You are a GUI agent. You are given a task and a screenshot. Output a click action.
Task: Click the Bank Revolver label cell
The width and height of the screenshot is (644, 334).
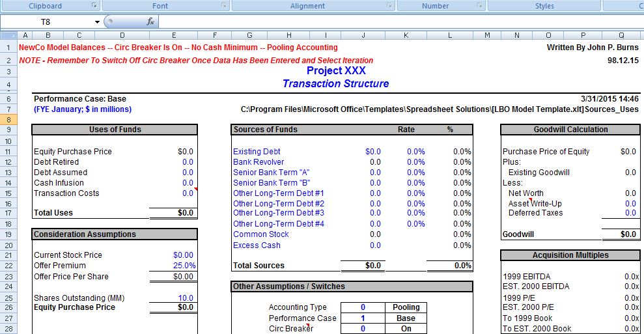tap(259, 162)
